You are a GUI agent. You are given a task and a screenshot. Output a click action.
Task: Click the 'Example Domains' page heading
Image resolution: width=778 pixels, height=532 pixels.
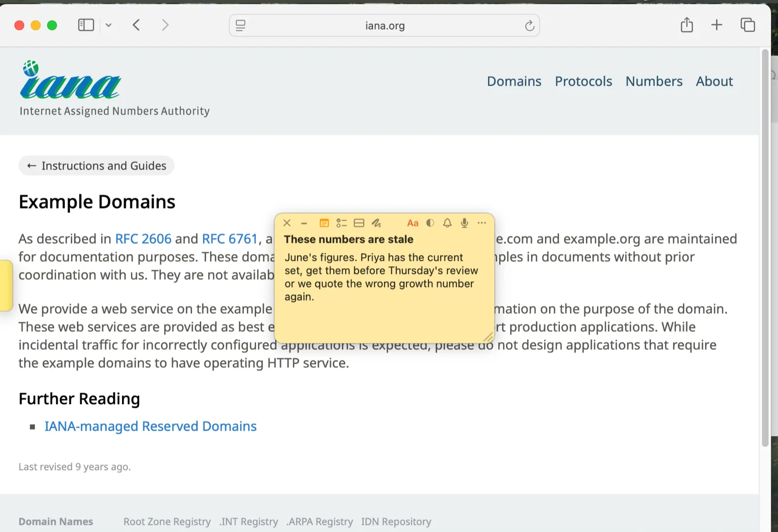click(x=97, y=202)
